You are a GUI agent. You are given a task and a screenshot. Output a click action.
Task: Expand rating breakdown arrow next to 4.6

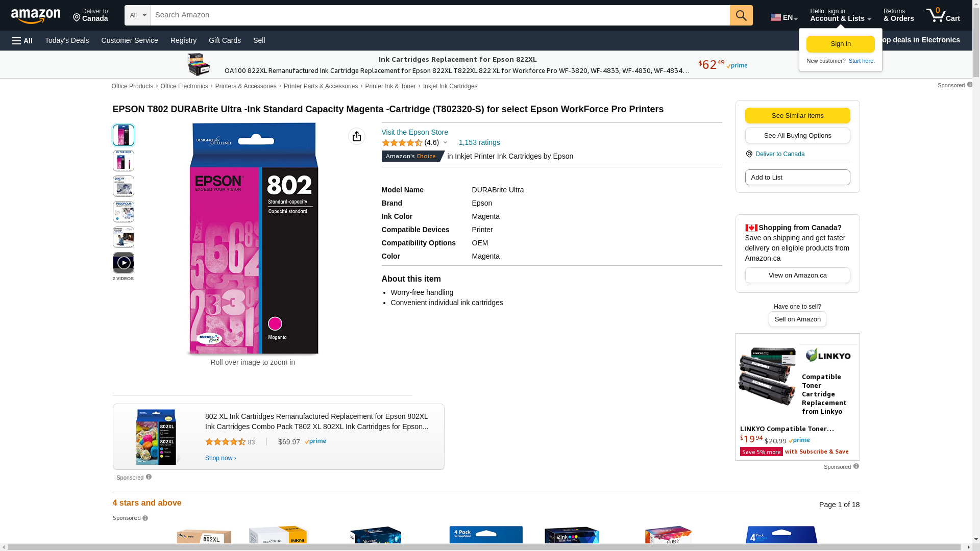(445, 143)
